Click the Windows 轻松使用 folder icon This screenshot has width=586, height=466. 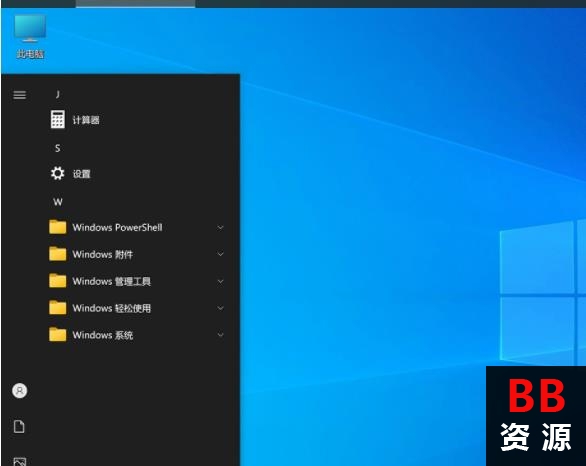(58, 308)
